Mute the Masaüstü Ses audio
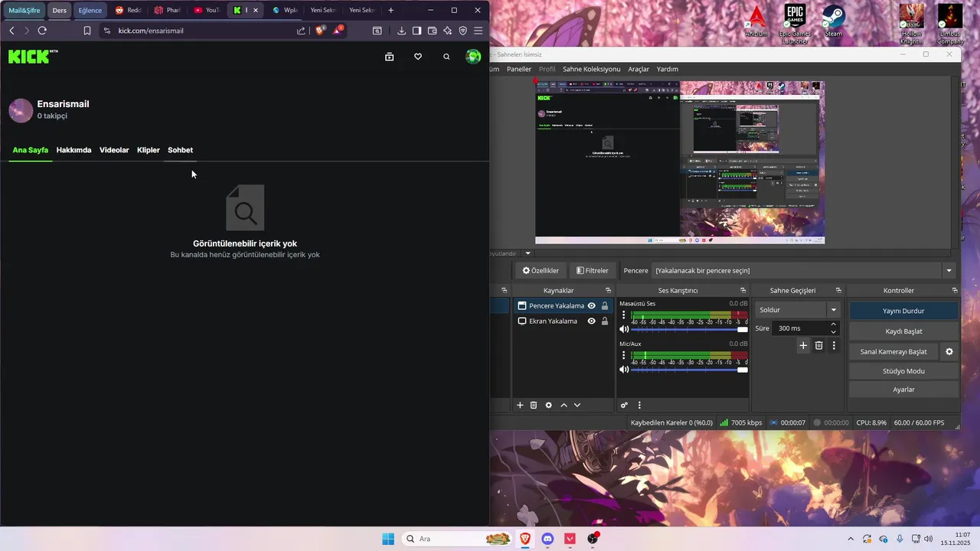980x551 pixels. [x=624, y=329]
